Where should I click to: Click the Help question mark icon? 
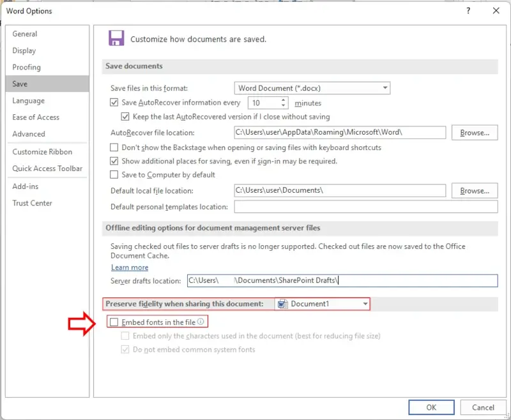pos(468,11)
